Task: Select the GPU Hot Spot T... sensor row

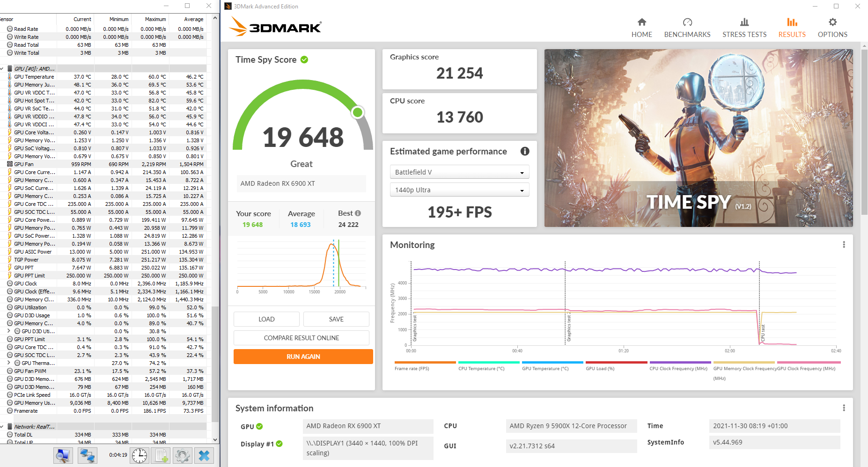Action: [103, 101]
